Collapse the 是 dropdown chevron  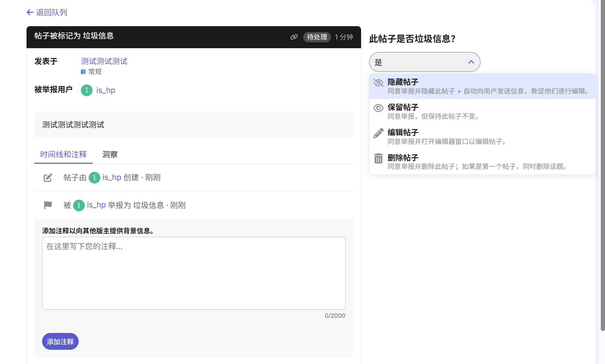[x=471, y=62]
